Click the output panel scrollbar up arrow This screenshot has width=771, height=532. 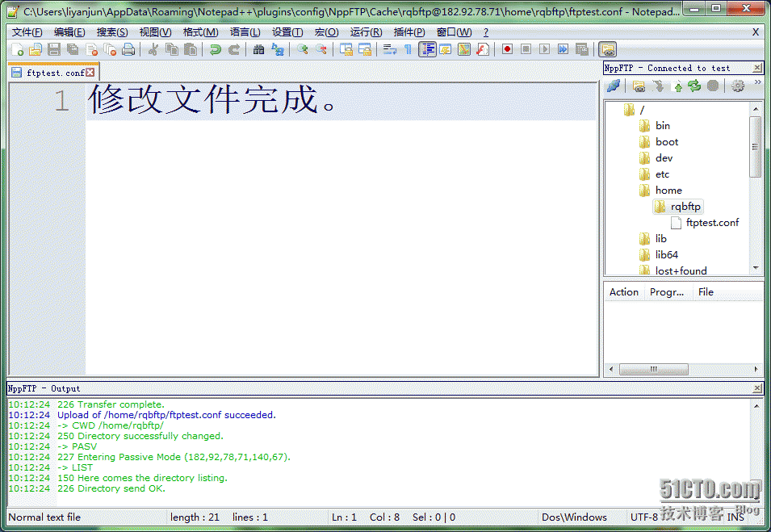coord(756,405)
